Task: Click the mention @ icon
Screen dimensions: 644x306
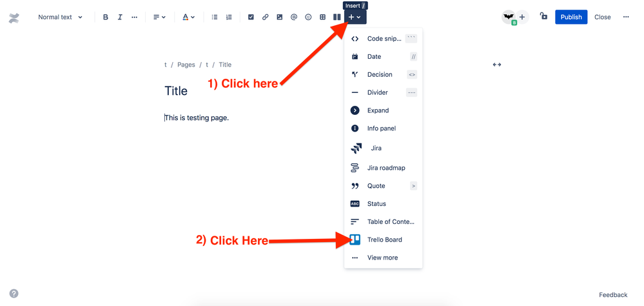Action: click(294, 17)
